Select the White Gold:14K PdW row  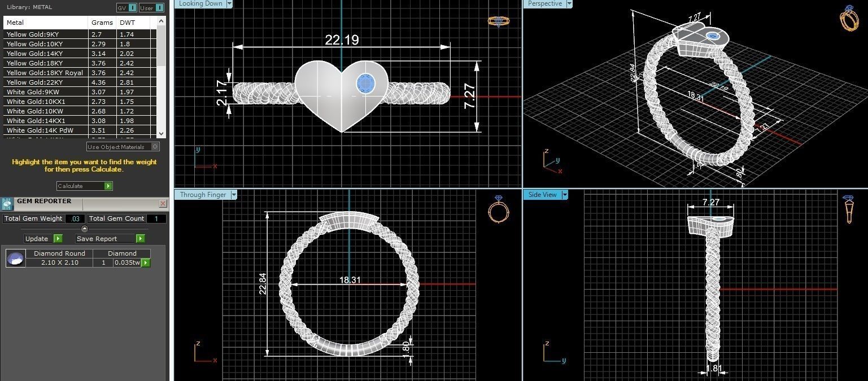tap(79, 130)
